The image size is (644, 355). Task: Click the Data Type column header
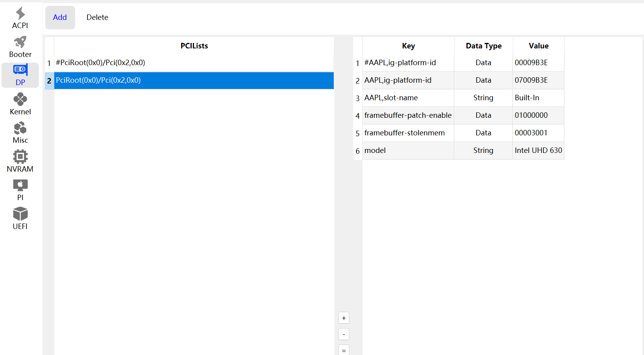[x=484, y=46]
